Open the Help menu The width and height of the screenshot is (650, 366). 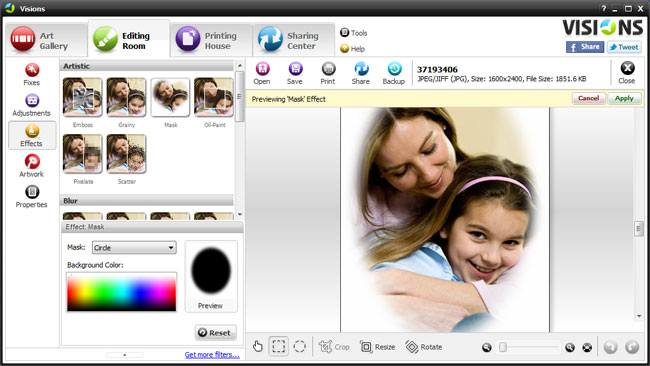pyautogui.click(x=352, y=49)
